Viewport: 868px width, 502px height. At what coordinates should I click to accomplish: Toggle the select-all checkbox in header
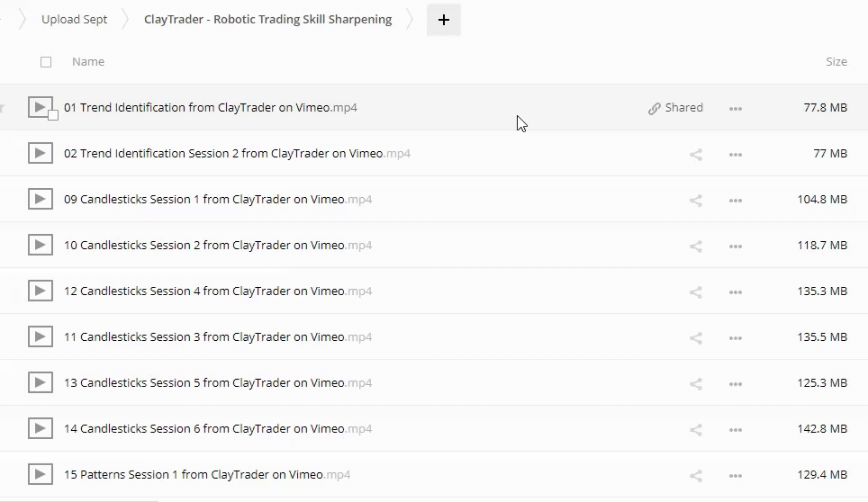pos(46,62)
